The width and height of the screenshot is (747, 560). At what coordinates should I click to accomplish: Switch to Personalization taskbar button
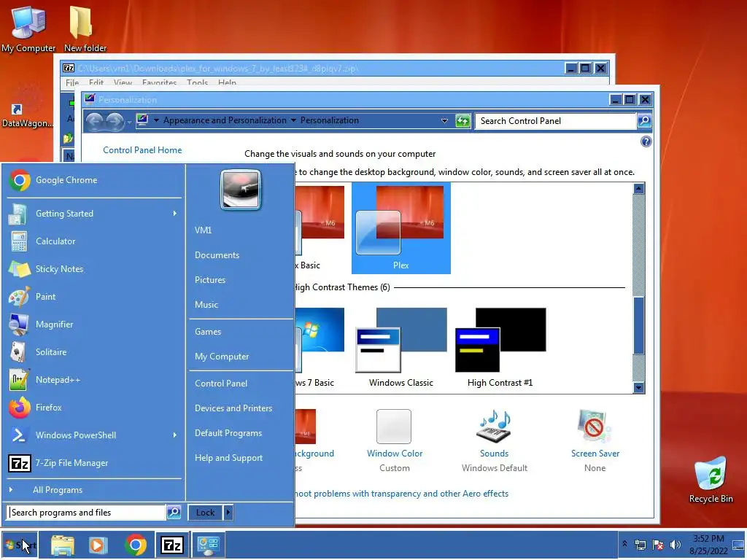coord(208,545)
